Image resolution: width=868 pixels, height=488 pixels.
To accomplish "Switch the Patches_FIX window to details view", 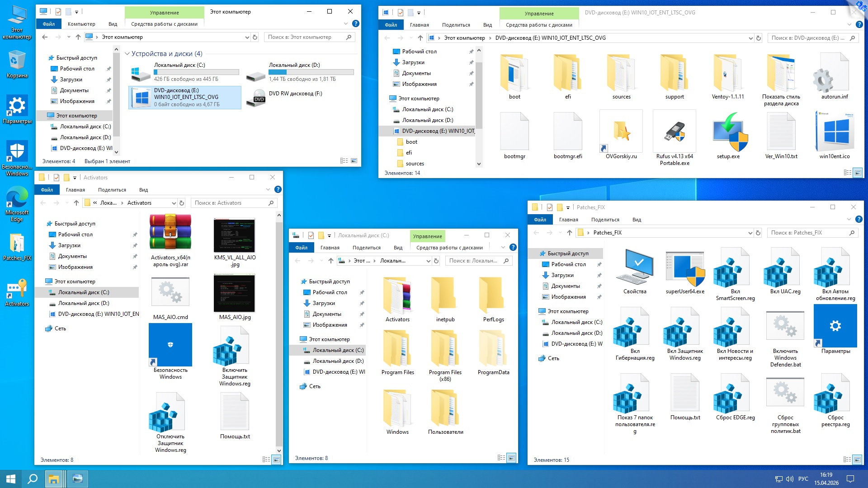I will coord(847,460).
